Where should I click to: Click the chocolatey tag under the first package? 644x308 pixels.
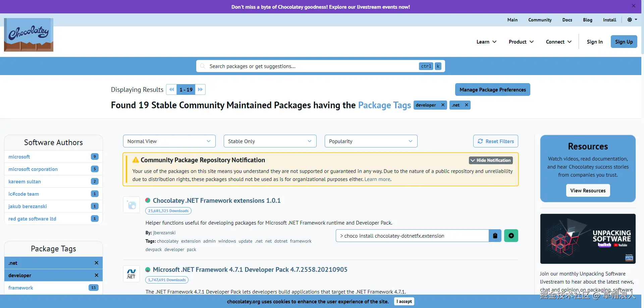tap(168, 241)
